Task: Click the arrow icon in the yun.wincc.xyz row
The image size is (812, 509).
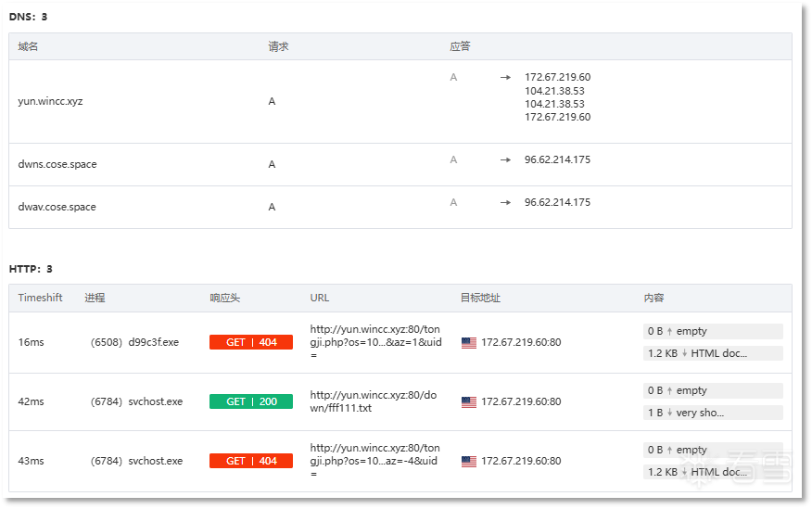Action: pyautogui.click(x=505, y=78)
